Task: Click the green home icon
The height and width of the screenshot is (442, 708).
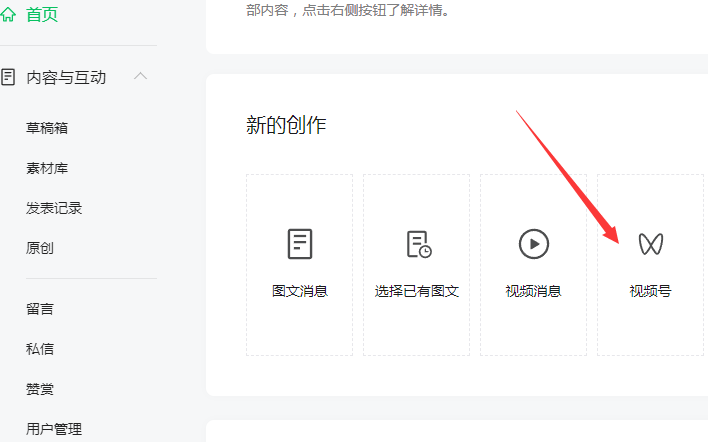Action: (8, 14)
